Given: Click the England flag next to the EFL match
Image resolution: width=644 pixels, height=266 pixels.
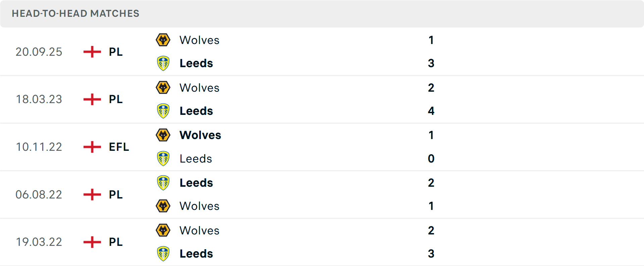Looking at the screenshot, I should coord(91,147).
